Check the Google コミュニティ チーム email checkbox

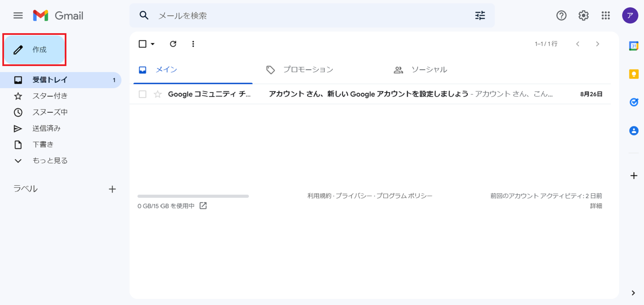142,94
